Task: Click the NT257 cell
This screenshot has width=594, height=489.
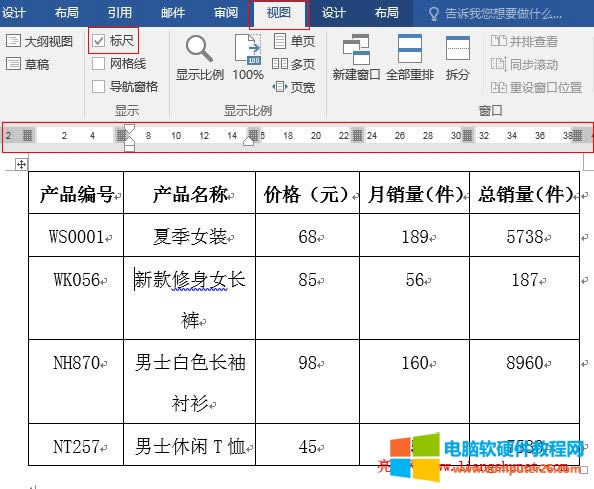Action: pyautogui.click(x=76, y=445)
